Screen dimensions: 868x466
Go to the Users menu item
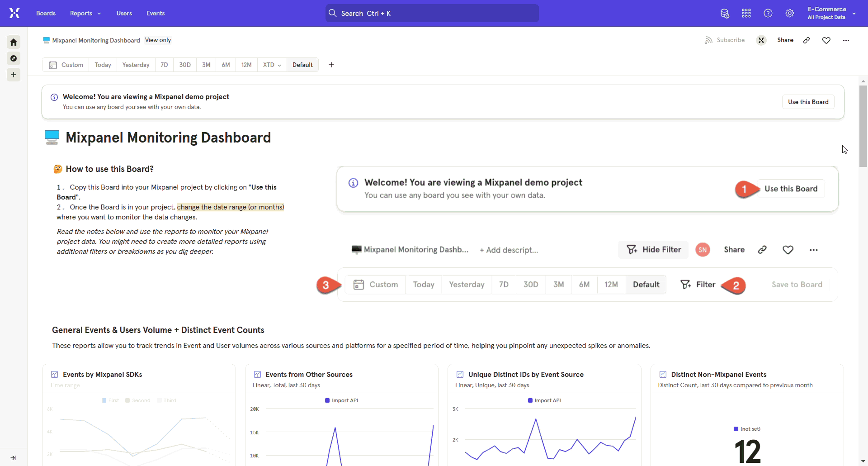(x=124, y=14)
